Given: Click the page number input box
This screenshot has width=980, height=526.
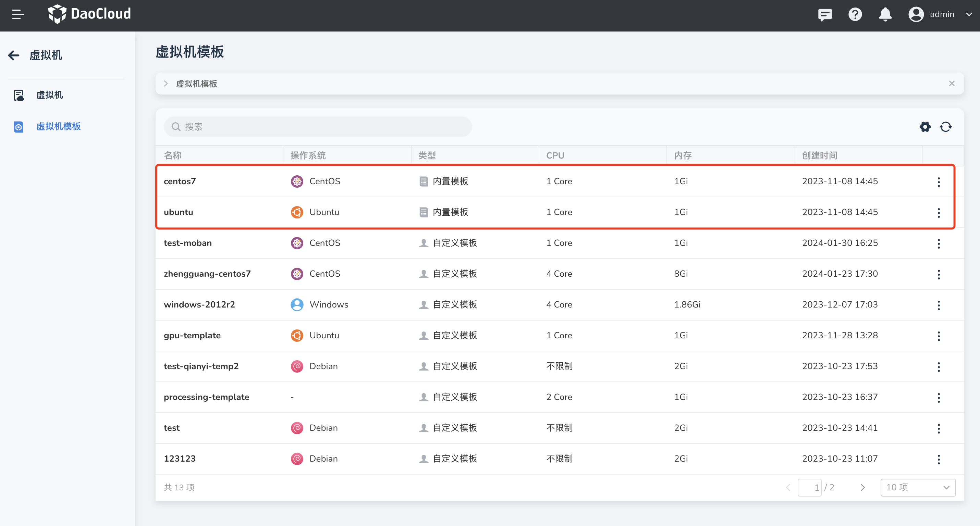Looking at the screenshot, I should [x=810, y=487].
